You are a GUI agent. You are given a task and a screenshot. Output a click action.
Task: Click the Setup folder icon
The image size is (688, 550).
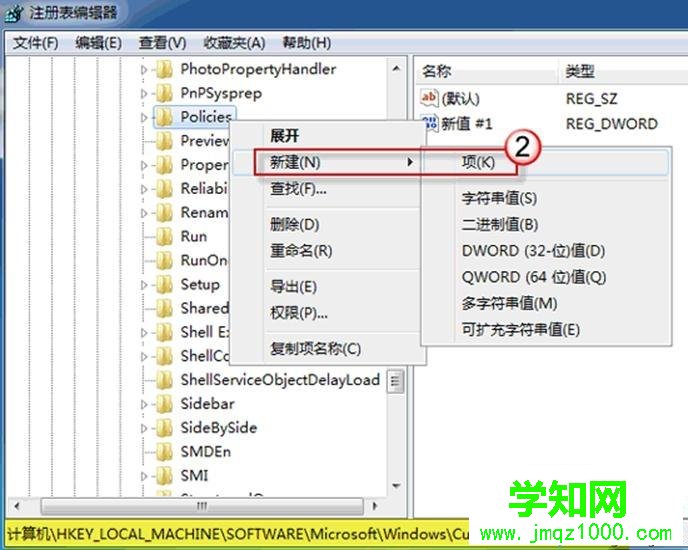point(165,284)
